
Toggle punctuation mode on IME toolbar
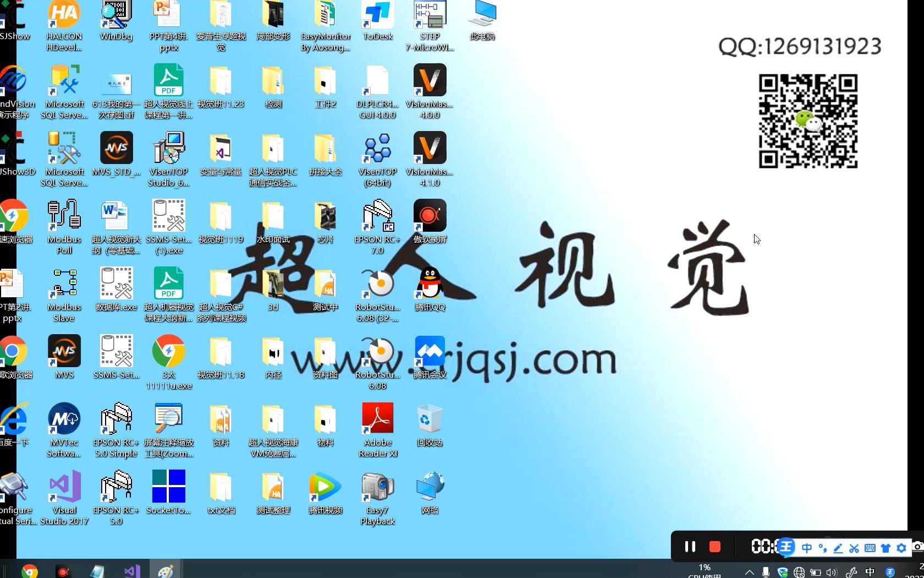click(x=823, y=548)
